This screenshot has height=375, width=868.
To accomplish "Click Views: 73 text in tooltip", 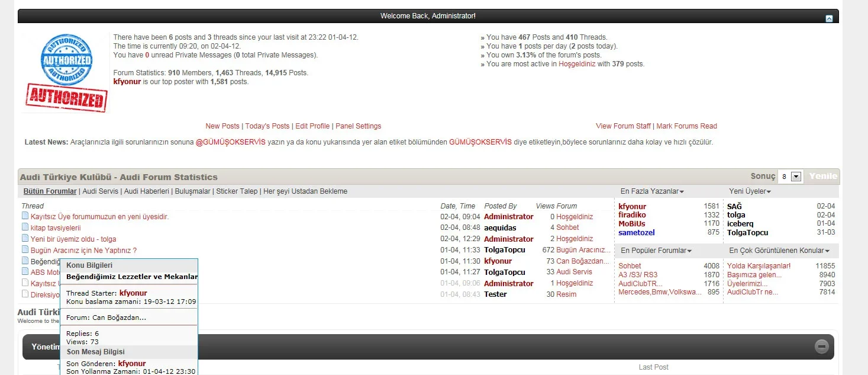I will click(x=82, y=342).
